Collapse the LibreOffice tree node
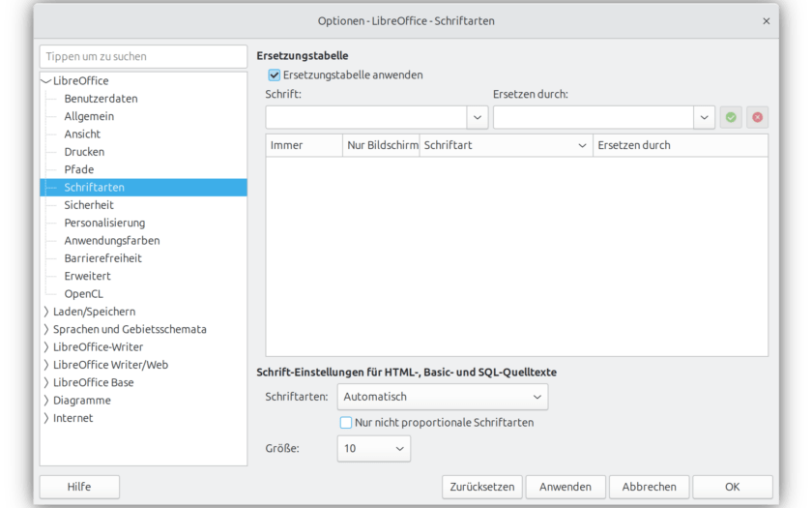 (x=46, y=81)
